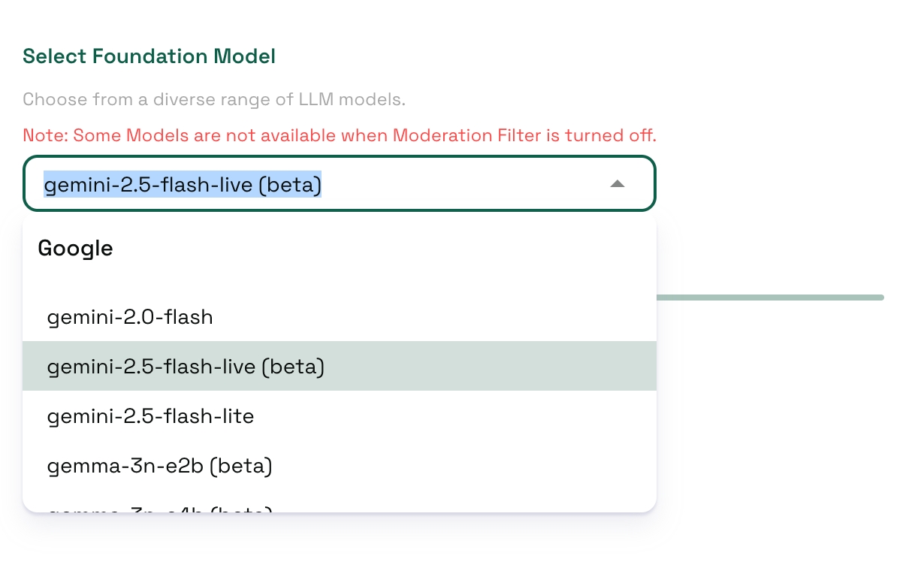Click the left end of the visible slider track
This screenshot has height=580, width=924.
coord(663,298)
